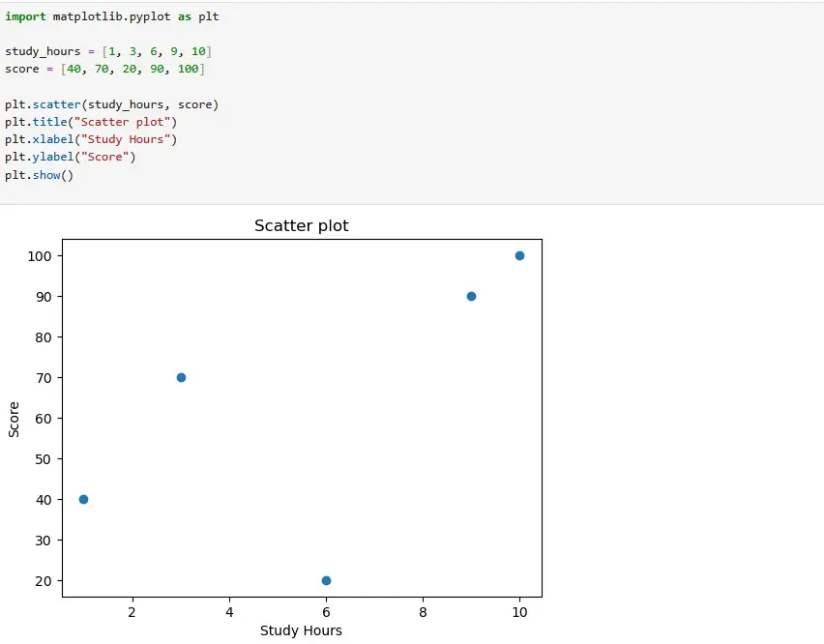The width and height of the screenshot is (824, 644).
Task: Select the leftmost data point at score 40
Action: click(x=83, y=499)
